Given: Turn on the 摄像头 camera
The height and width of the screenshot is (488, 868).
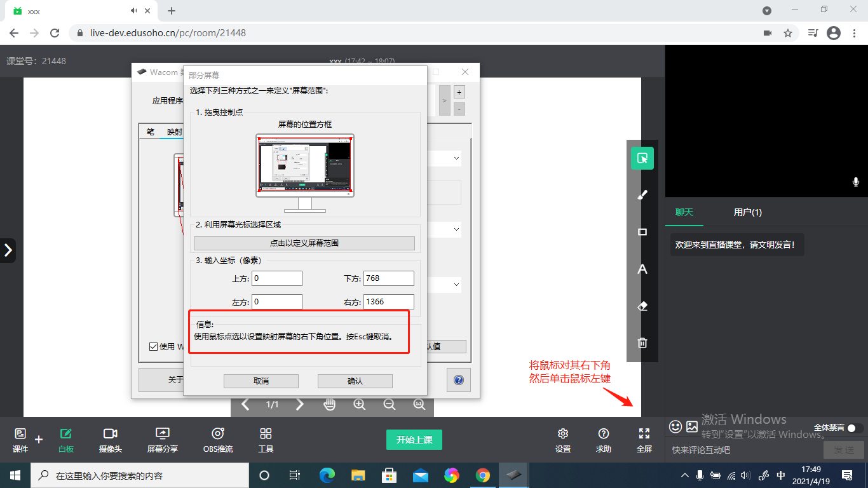Looking at the screenshot, I should (111, 440).
